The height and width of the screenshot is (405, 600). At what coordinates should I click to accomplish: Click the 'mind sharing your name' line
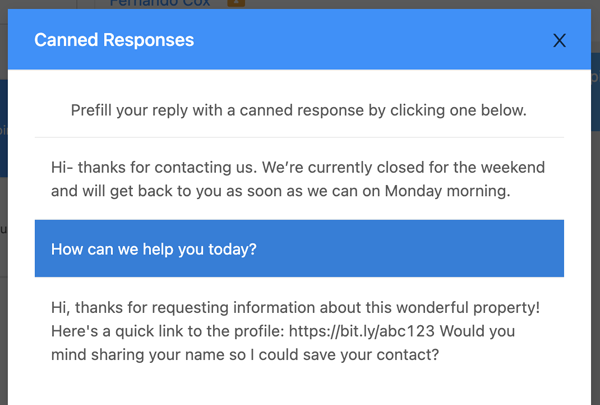pyautogui.click(x=245, y=354)
